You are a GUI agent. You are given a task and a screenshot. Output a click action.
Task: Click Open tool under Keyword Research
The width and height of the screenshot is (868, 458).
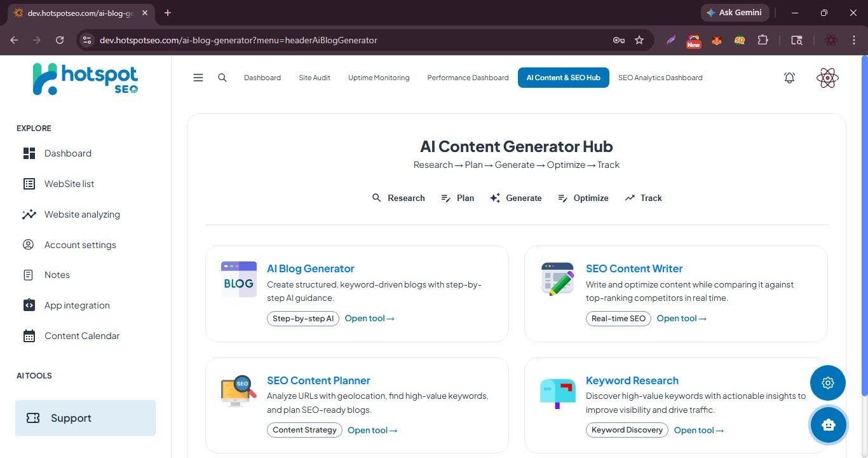(x=699, y=430)
